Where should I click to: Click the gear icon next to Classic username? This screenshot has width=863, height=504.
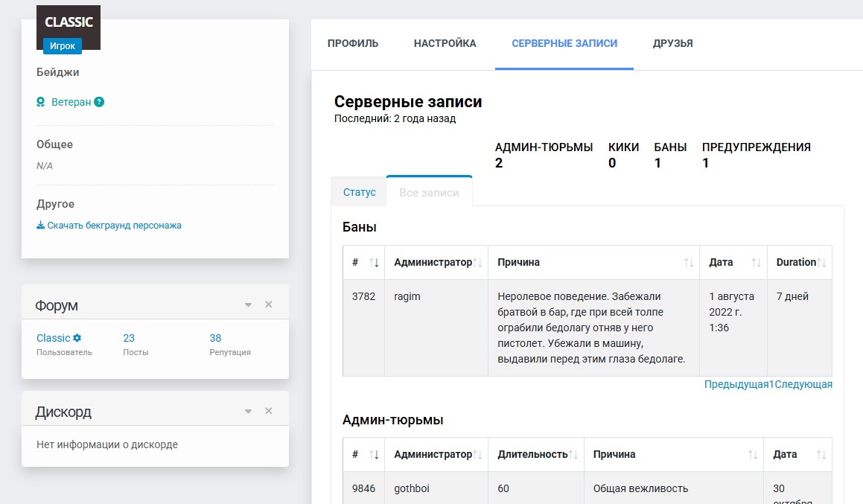(x=77, y=338)
